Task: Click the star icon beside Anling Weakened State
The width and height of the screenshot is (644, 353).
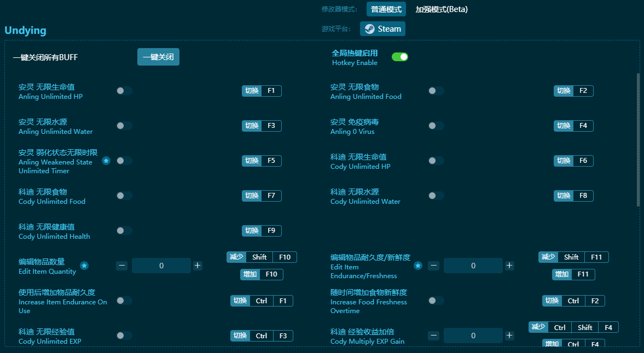Action: point(106,161)
